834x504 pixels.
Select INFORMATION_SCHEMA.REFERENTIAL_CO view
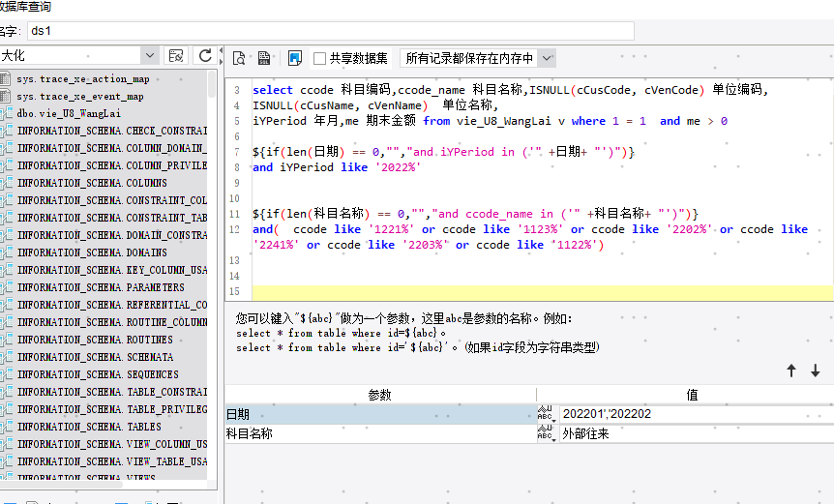click(x=111, y=305)
